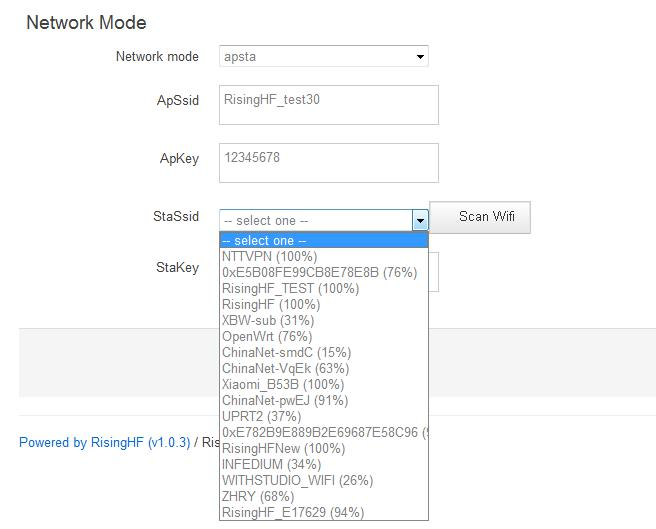Image resolution: width=656 pixels, height=529 pixels.
Task: Select UPRT2 (37%) network
Action: coord(323,416)
